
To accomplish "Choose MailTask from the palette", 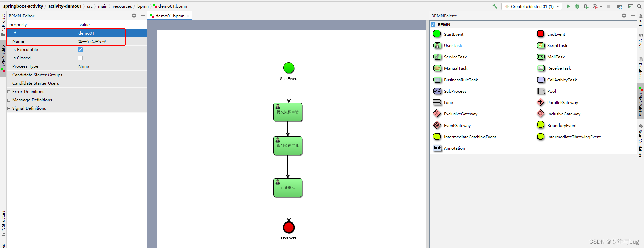I will pyautogui.click(x=551, y=57).
